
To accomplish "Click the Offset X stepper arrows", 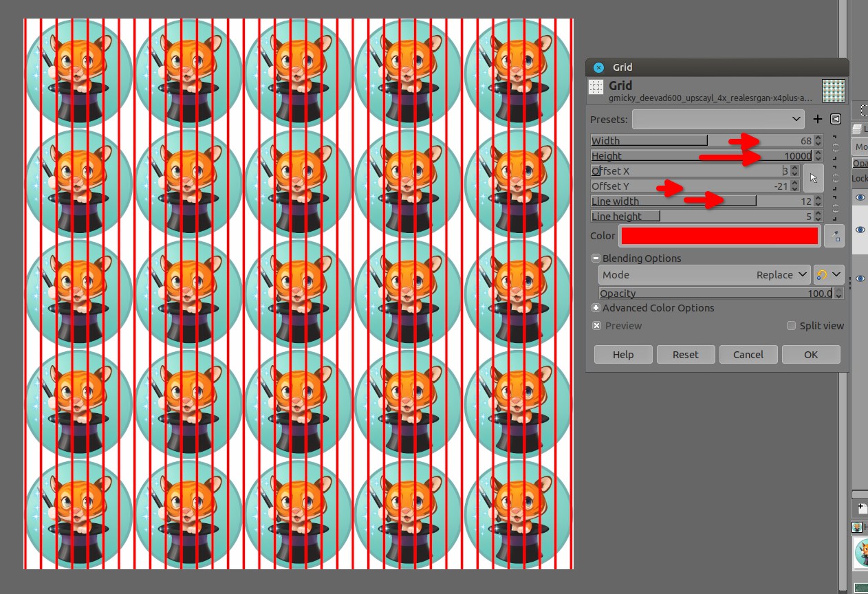I will point(795,171).
